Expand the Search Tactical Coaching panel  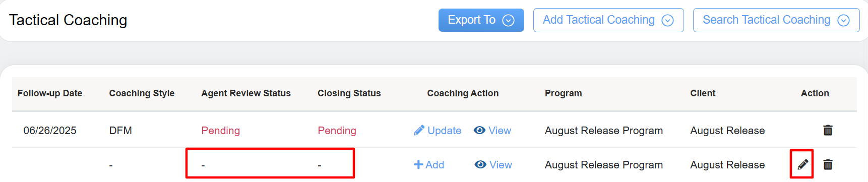point(776,20)
